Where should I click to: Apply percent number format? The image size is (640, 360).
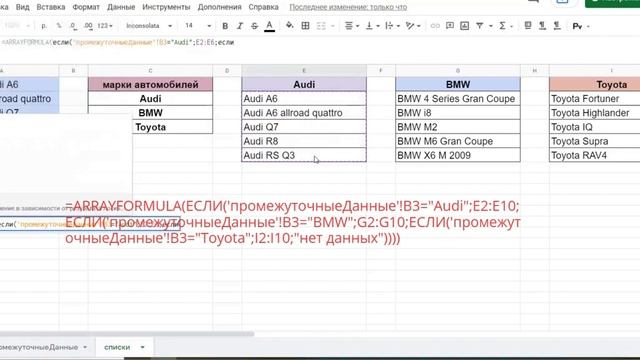click(59, 26)
